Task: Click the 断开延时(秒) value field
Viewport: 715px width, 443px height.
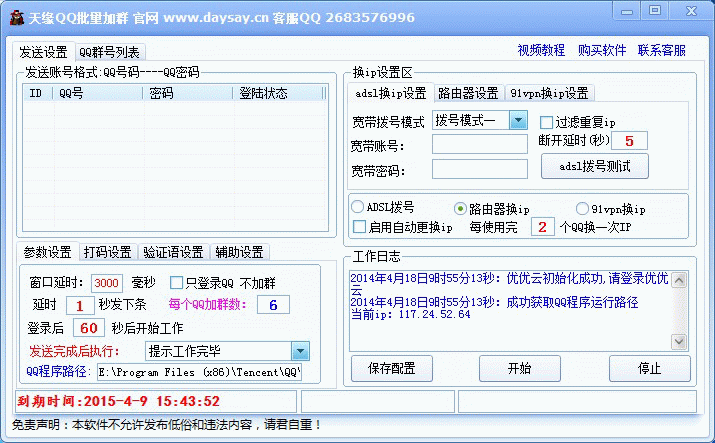Action: [x=629, y=141]
